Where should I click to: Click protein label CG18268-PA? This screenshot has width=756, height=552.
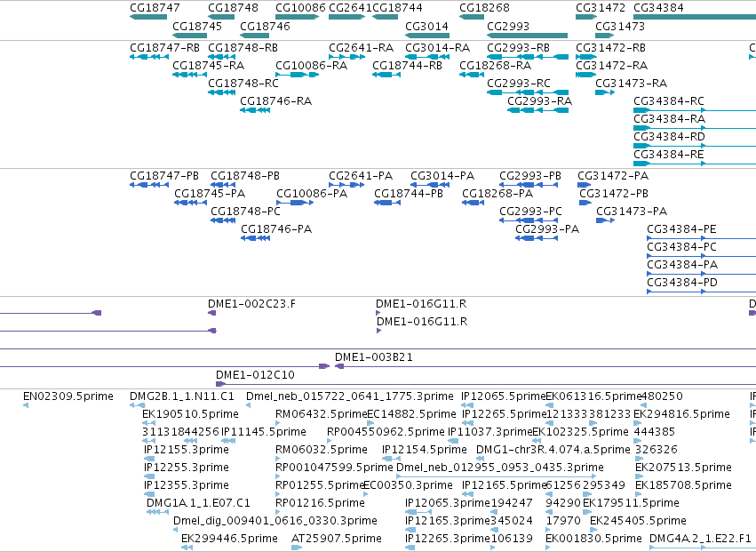coord(497,194)
